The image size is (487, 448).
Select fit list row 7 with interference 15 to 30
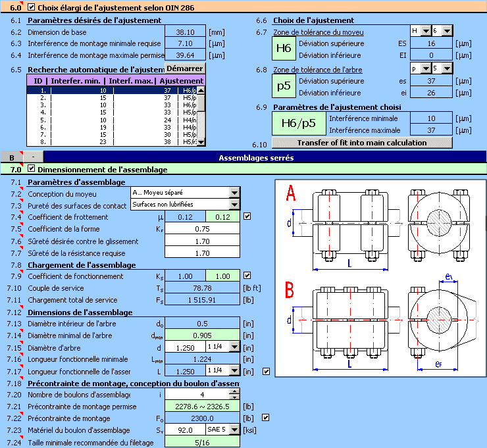point(112,134)
